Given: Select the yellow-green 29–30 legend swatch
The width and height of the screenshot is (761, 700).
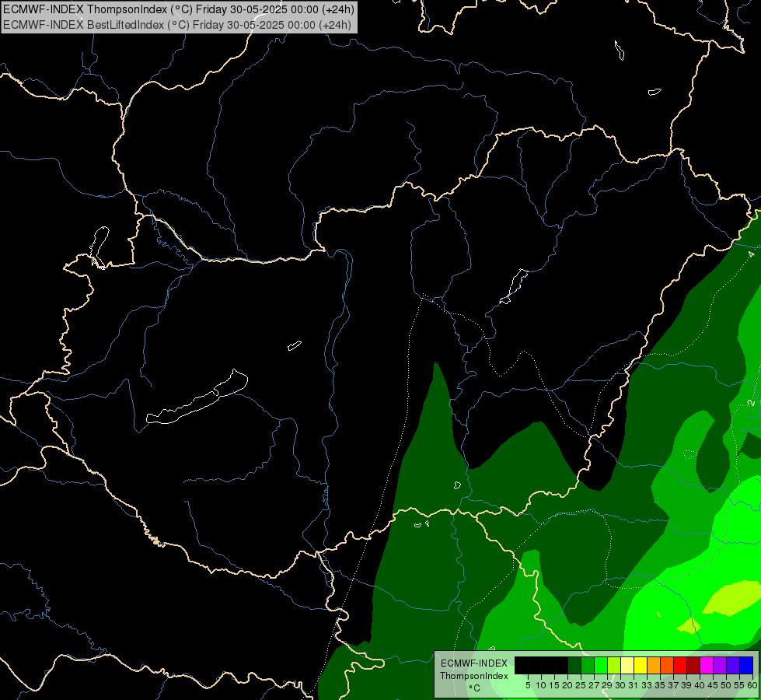Looking at the screenshot, I should [x=614, y=665].
